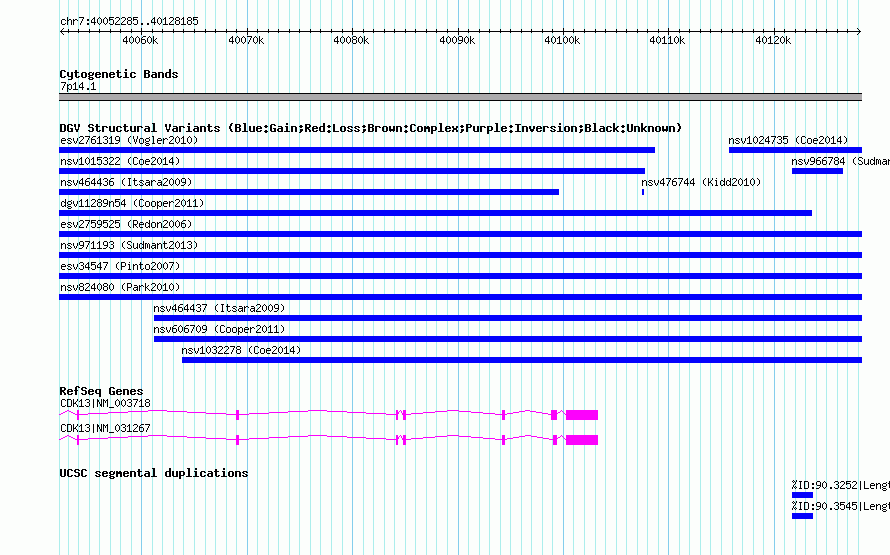Click the blue bar under nsv1032278

click(522, 360)
